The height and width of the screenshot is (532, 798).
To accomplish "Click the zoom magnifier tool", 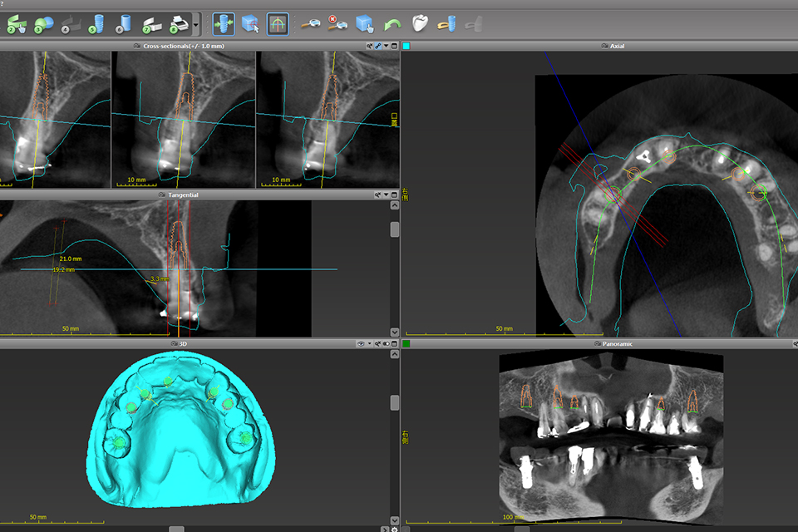I will click(x=312, y=23).
